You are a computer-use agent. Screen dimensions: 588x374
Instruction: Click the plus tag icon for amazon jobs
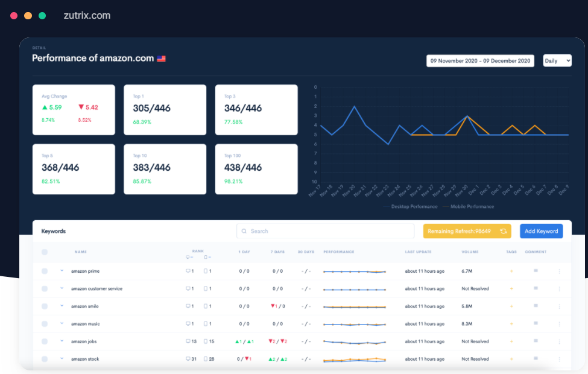(511, 341)
